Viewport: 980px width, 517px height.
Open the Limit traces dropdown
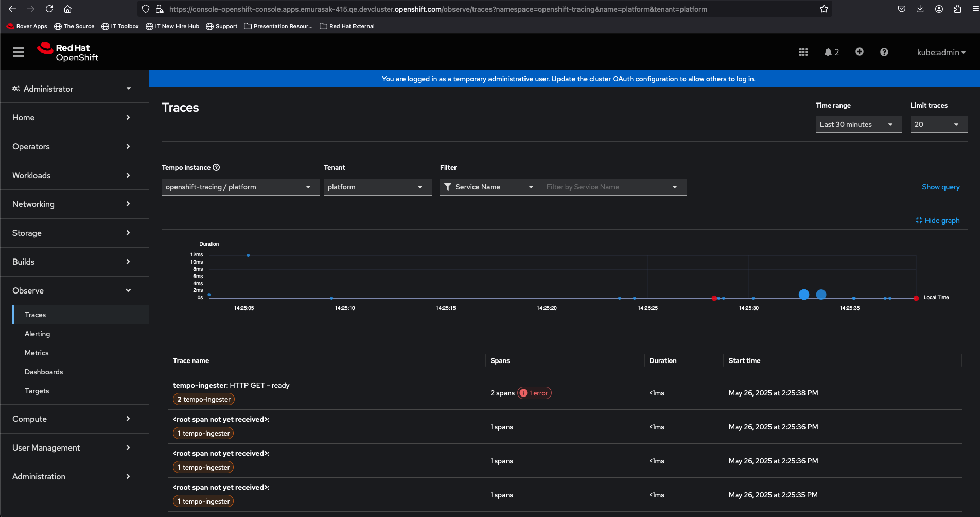(938, 124)
